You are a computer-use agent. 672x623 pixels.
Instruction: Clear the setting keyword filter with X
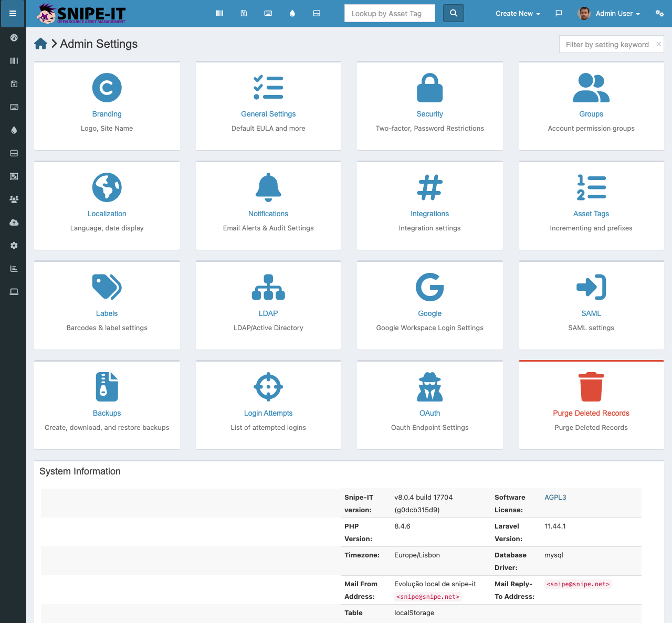pyautogui.click(x=658, y=44)
